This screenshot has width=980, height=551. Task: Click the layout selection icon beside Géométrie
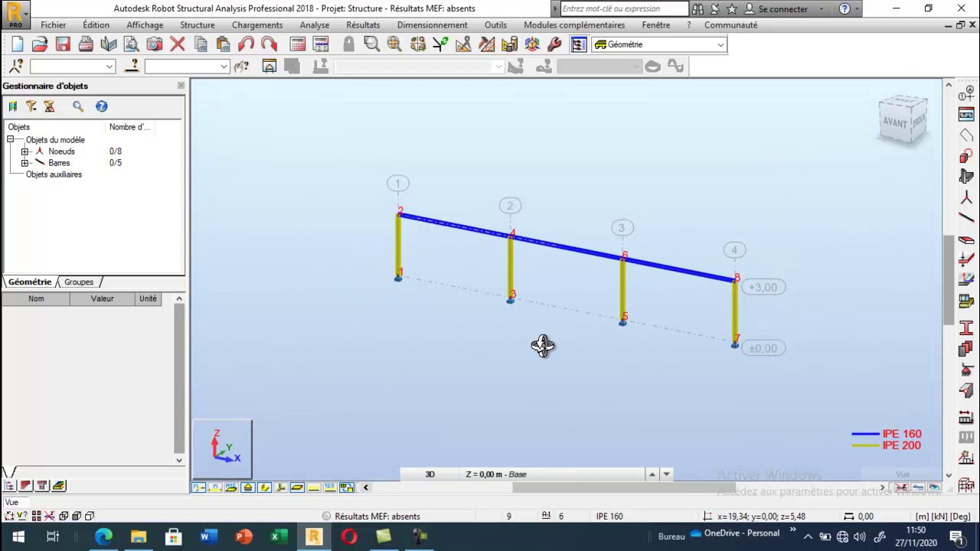pyautogui.click(x=579, y=44)
